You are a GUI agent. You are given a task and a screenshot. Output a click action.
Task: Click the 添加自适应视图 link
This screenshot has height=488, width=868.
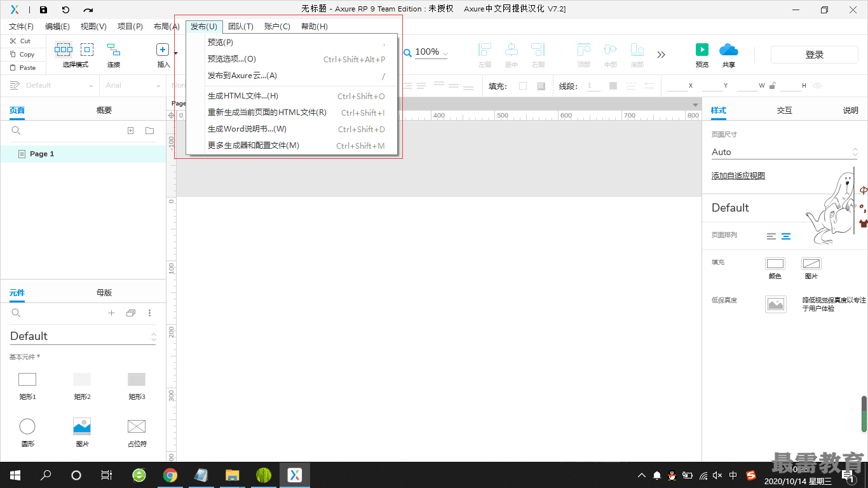[738, 176]
